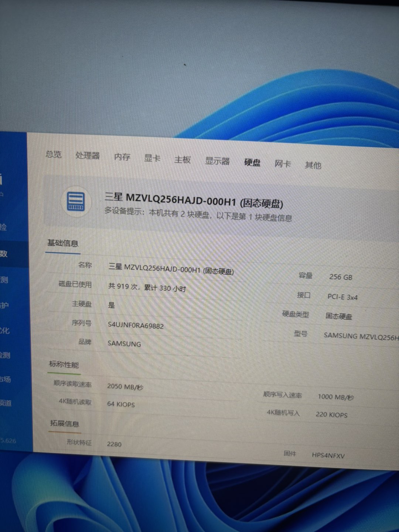Viewport: 399px width, 532px height.
Task: Open the 主板 tab
Action: (183, 160)
